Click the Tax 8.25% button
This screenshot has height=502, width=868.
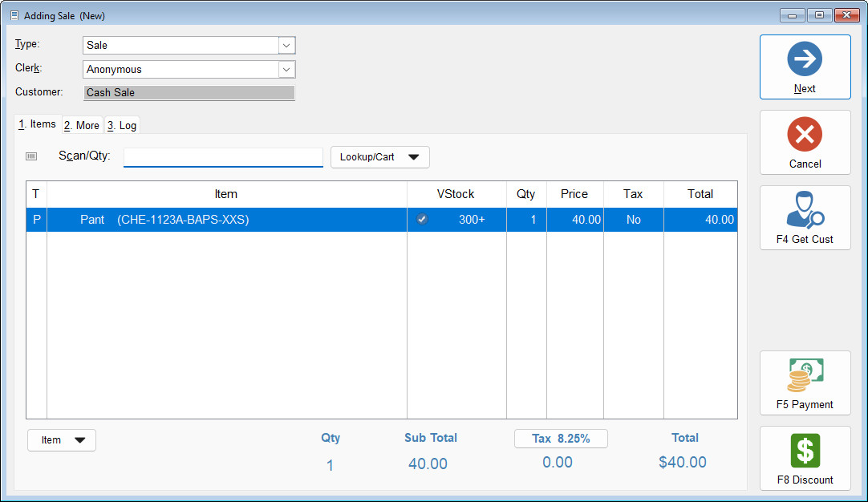point(561,439)
